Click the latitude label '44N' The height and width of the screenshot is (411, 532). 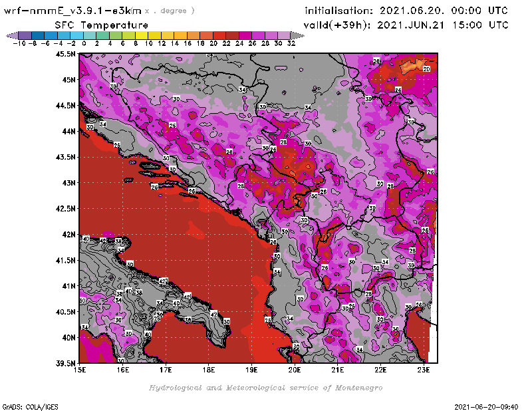coord(68,131)
